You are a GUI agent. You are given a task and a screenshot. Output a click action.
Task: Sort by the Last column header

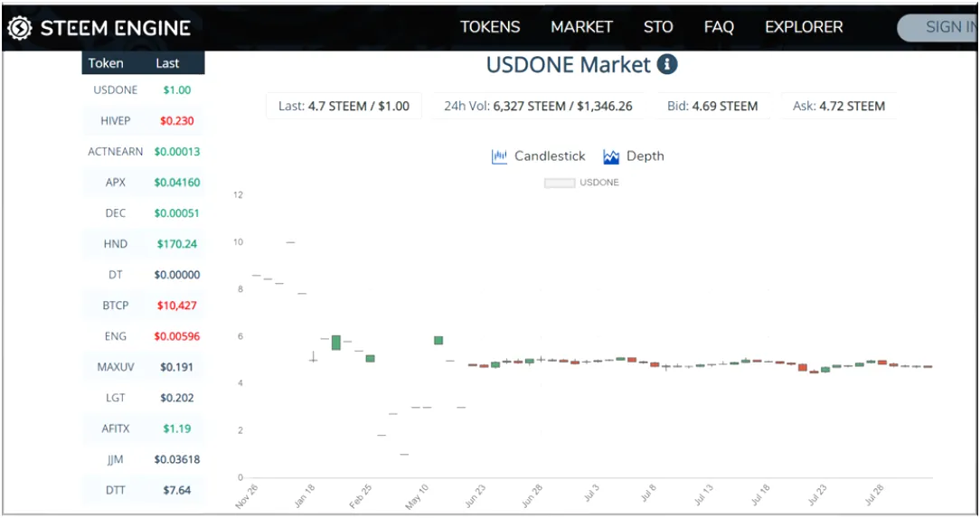(167, 63)
